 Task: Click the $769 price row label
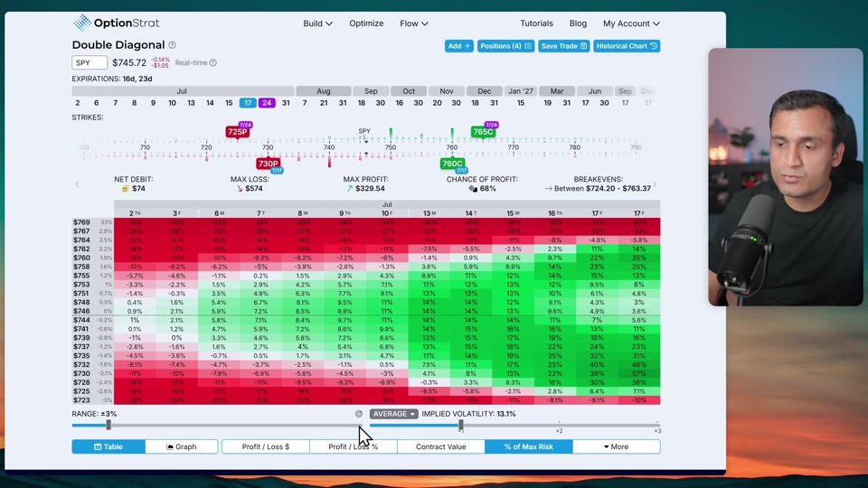[x=81, y=222]
